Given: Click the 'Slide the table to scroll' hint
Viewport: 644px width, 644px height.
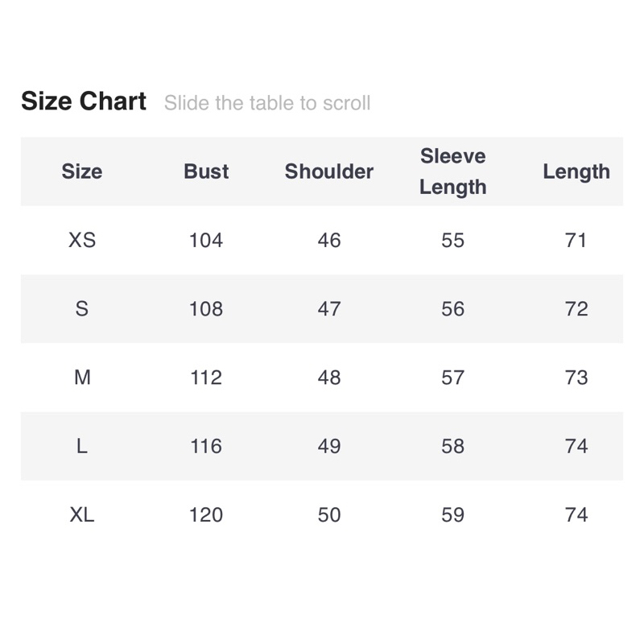Looking at the screenshot, I should tap(267, 103).
